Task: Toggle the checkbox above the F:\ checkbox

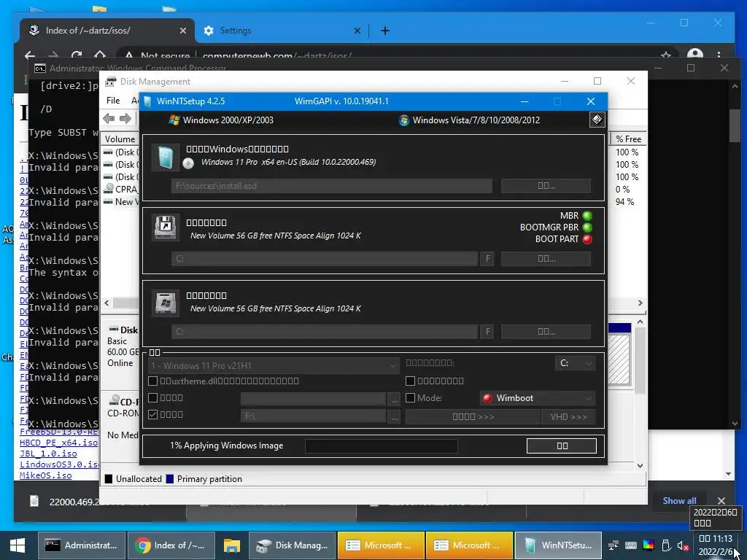Action: point(153,397)
